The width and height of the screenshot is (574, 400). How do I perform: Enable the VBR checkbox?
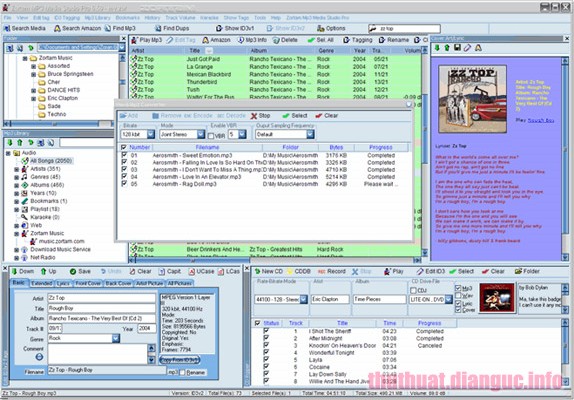pos(211,136)
